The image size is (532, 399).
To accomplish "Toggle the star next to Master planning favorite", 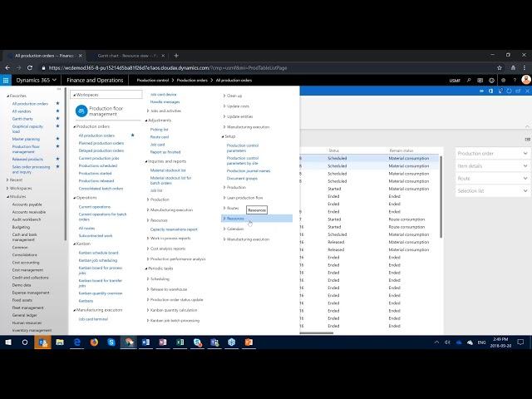I will (57, 139).
